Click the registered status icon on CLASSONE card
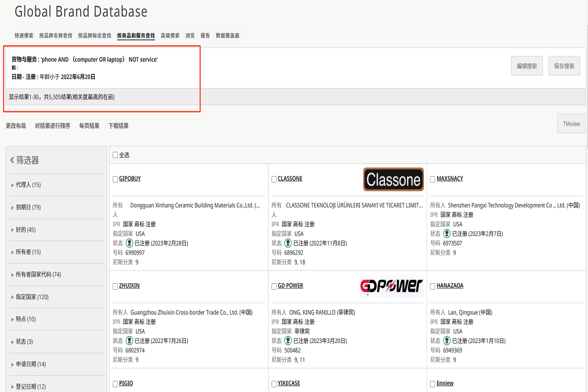 point(288,243)
